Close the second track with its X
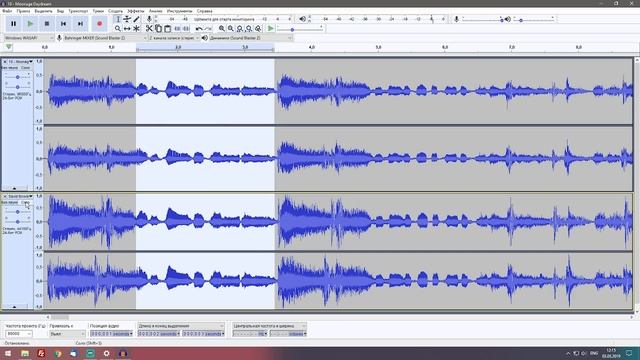 (x=5, y=196)
